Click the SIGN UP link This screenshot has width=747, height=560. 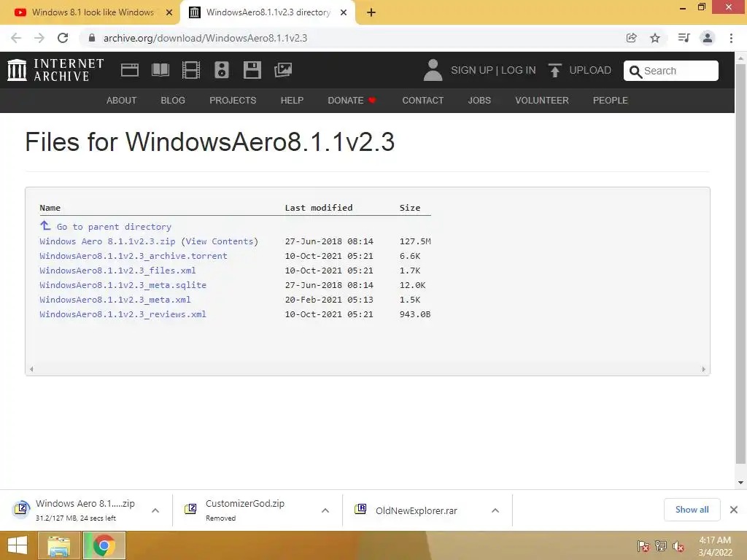click(x=472, y=71)
